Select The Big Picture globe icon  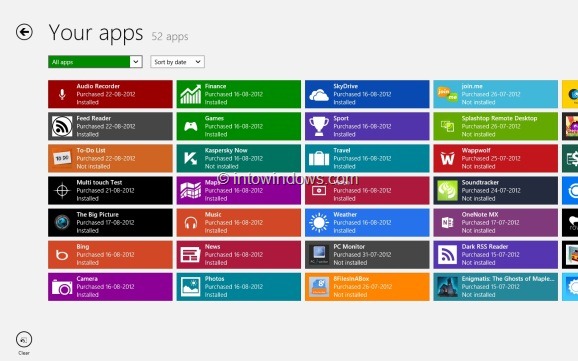pos(62,223)
